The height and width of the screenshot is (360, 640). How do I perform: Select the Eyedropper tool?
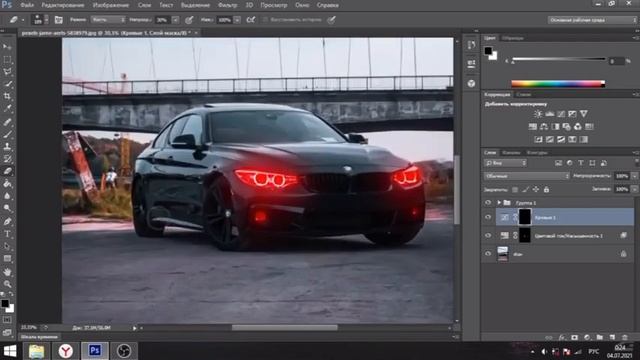[x=7, y=109]
